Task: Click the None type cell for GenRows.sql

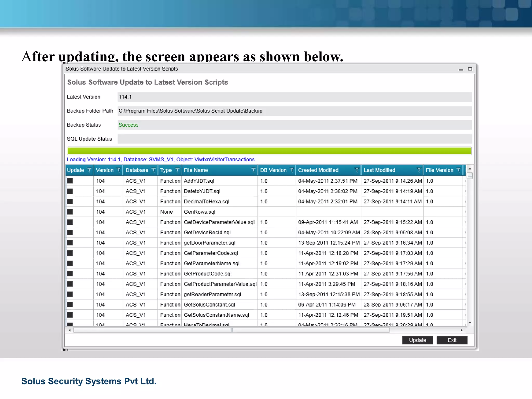Action: (x=170, y=212)
